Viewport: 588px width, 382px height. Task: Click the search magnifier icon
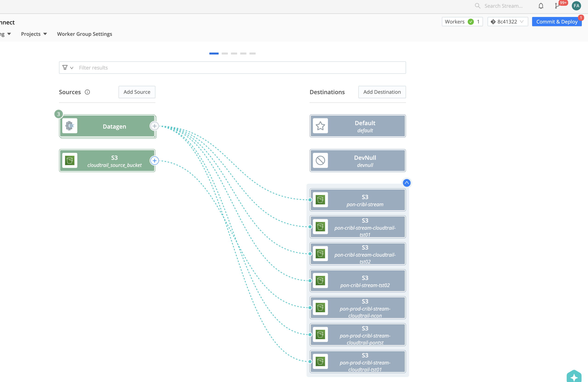[x=477, y=6]
